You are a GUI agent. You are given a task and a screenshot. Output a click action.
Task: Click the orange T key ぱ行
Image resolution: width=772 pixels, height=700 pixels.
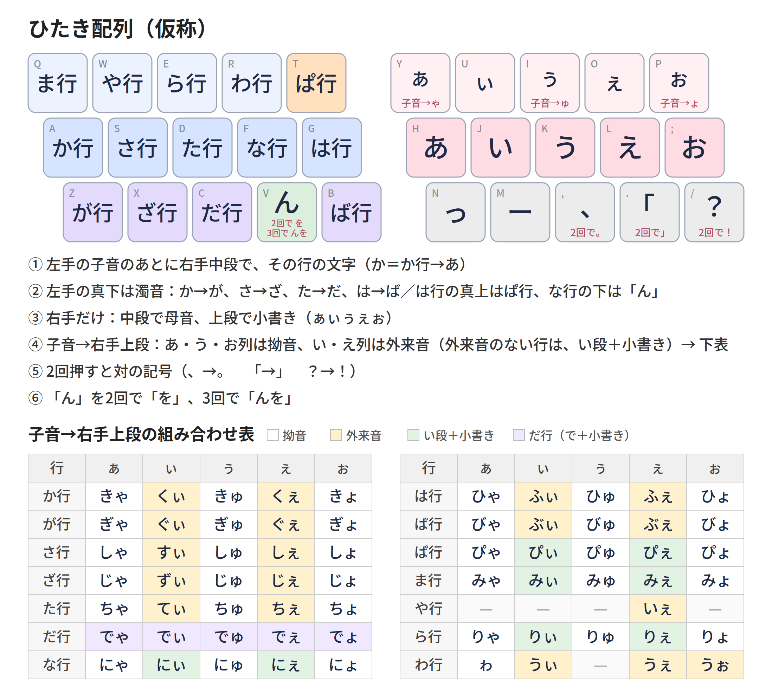coord(316,83)
